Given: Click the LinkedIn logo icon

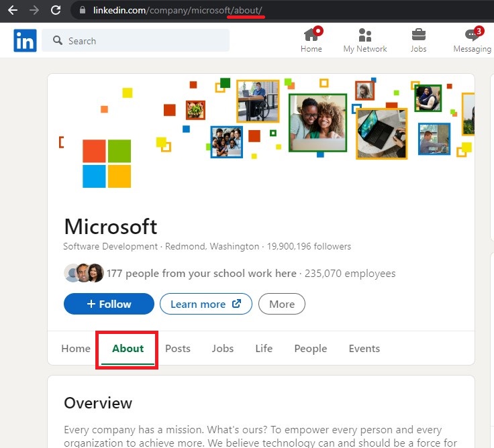Looking at the screenshot, I should coord(25,40).
